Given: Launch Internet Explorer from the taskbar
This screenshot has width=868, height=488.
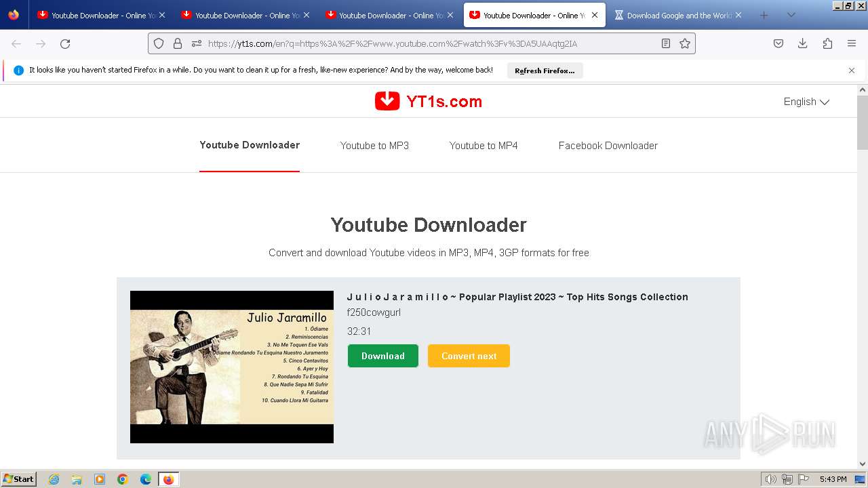Looking at the screenshot, I should (x=54, y=479).
